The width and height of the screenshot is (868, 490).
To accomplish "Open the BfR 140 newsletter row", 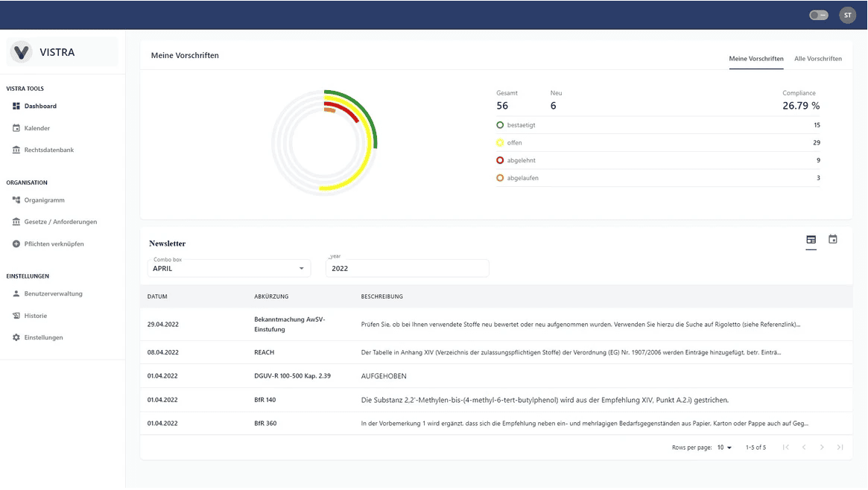I will (496, 400).
